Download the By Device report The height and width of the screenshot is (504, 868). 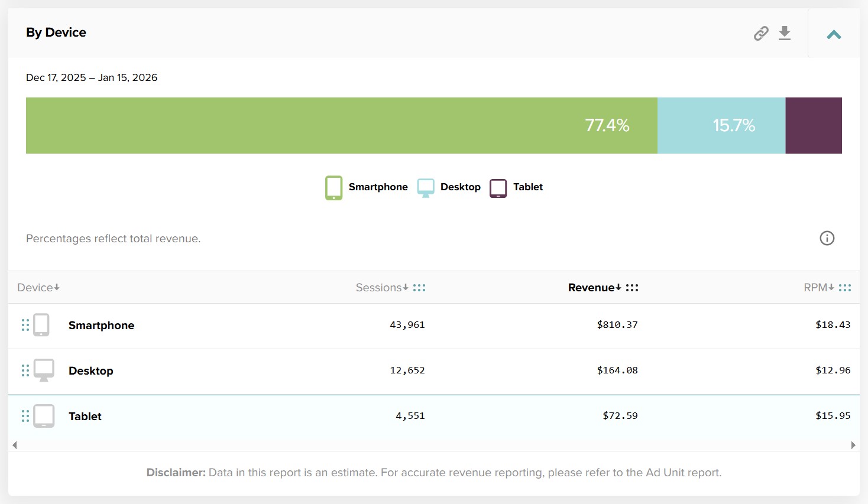785,33
